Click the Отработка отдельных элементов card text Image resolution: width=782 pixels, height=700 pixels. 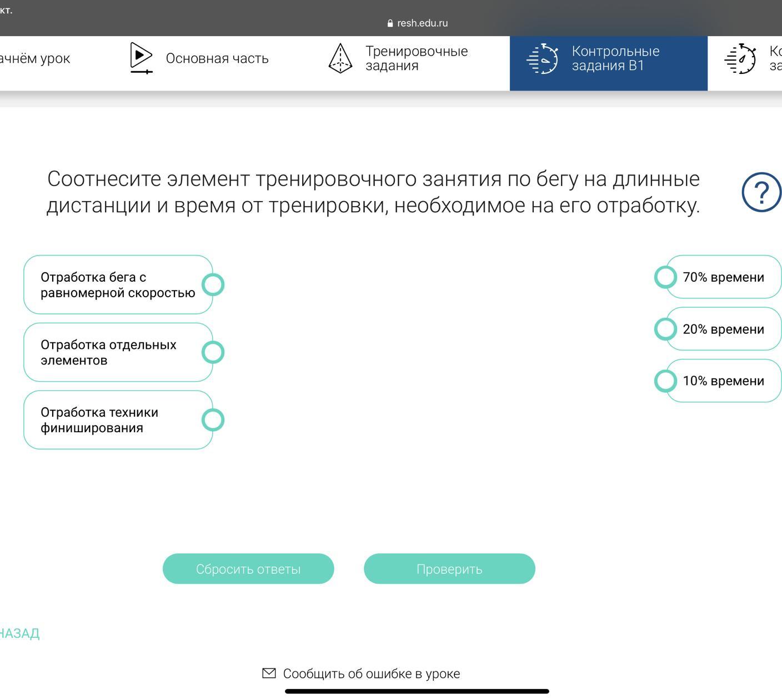108,352
